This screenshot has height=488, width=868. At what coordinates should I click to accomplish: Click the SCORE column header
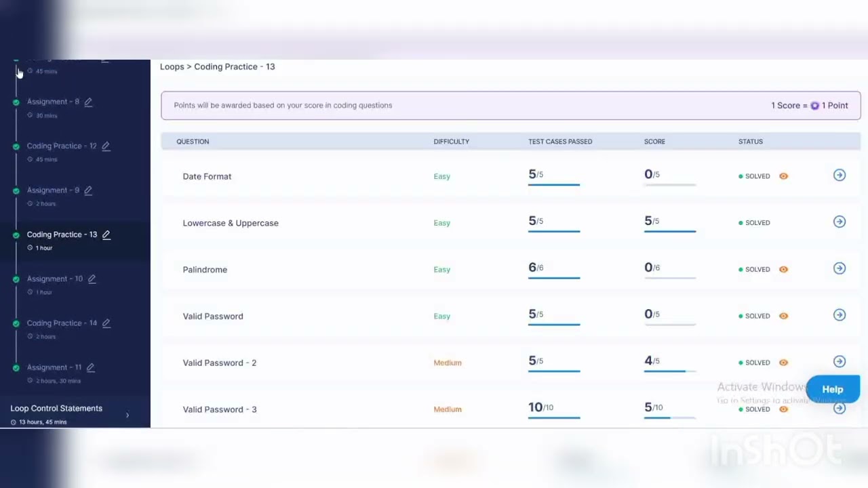coord(654,142)
